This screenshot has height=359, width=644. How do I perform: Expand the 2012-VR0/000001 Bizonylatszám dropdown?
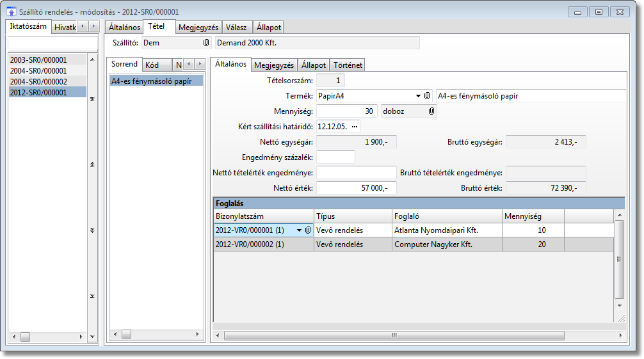[299, 230]
